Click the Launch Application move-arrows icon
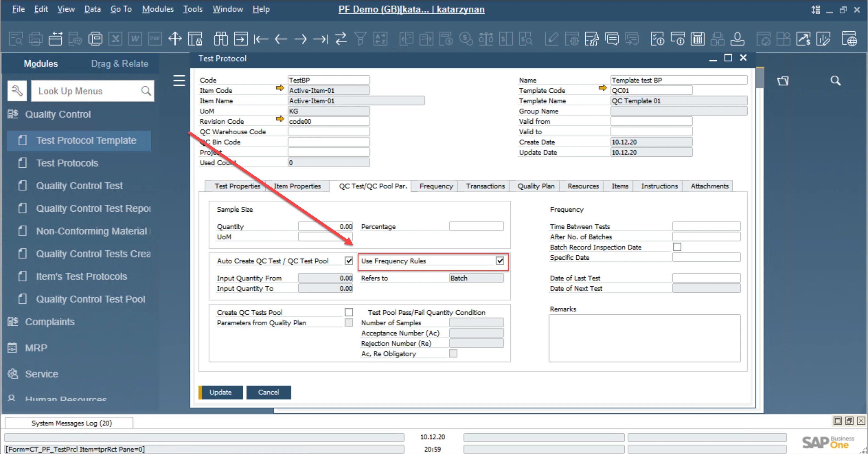The height and width of the screenshot is (454, 868). click(x=175, y=39)
